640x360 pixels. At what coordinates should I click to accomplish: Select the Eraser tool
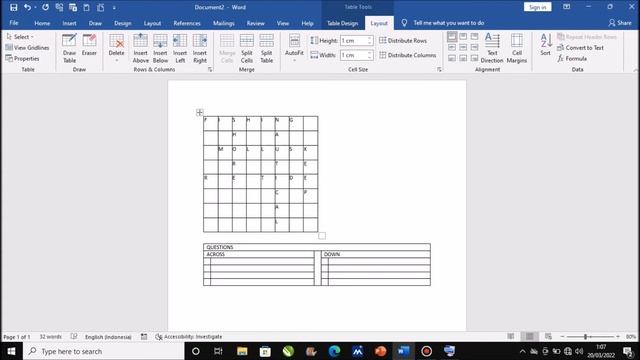click(x=89, y=45)
